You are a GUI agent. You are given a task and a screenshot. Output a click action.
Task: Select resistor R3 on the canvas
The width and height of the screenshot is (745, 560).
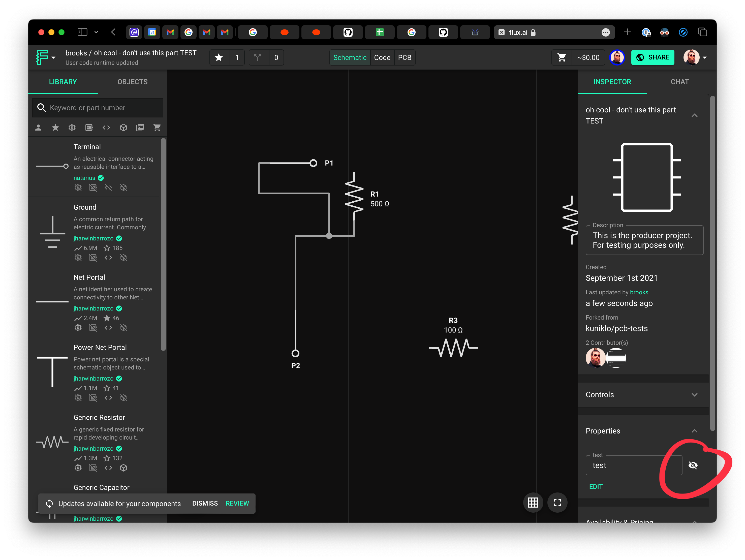[454, 348]
